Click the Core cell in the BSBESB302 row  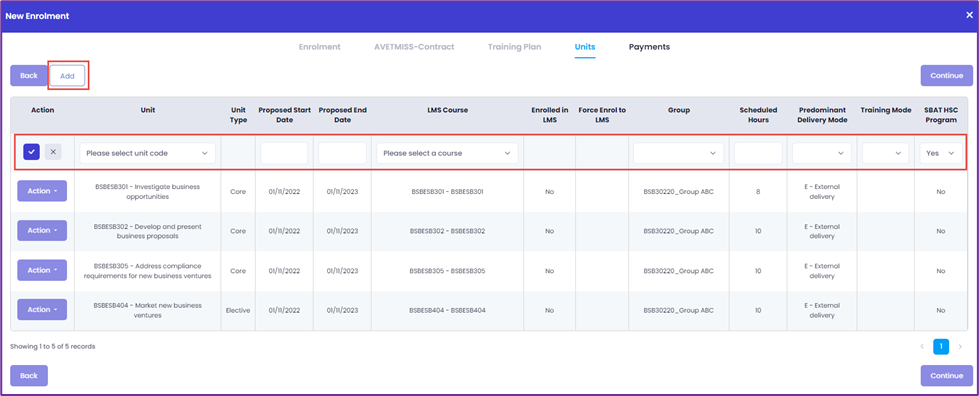(238, 231)
